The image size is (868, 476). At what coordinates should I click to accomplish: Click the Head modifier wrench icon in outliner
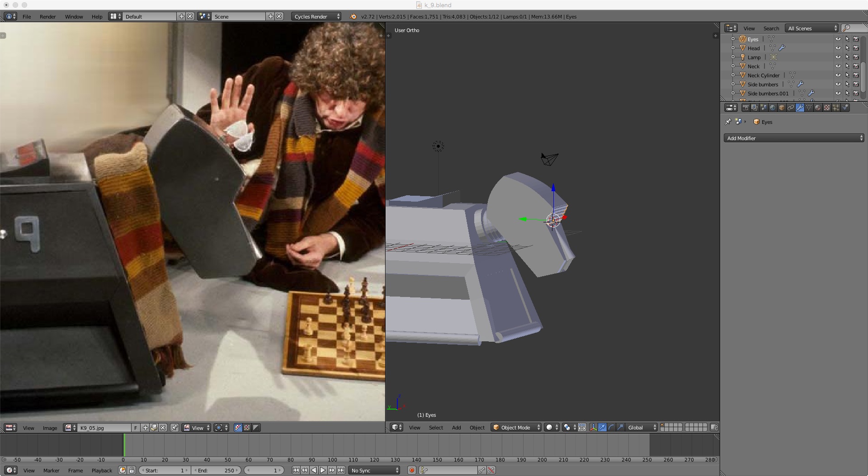(782, 48)
